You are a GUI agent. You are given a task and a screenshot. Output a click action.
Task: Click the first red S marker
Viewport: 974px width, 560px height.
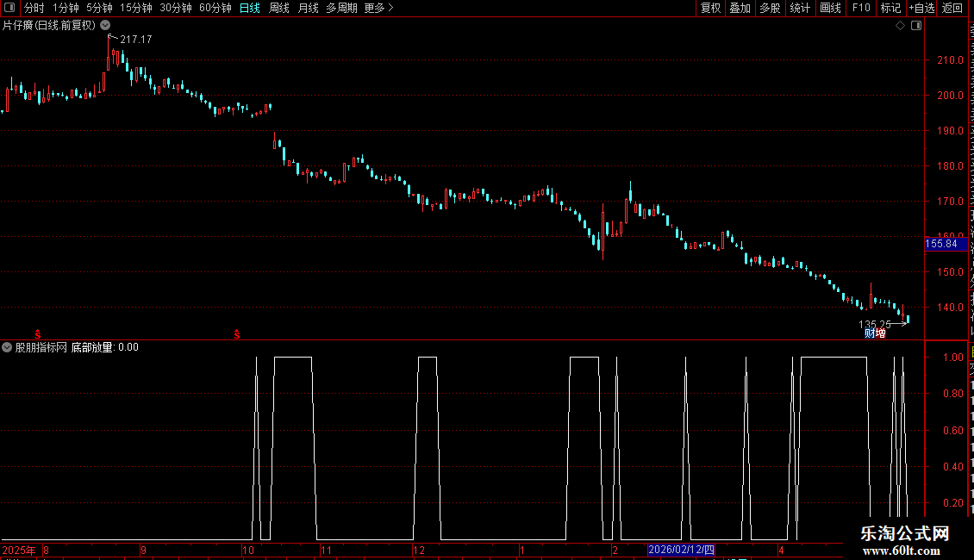point(38,334)
